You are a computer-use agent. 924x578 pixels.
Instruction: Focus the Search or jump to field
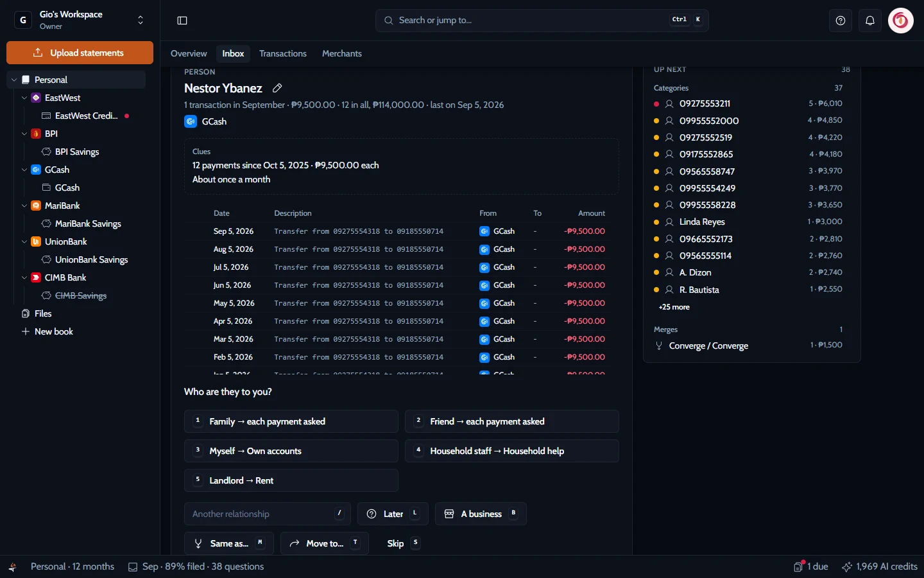pyautogui.click(x=542, y=21)
